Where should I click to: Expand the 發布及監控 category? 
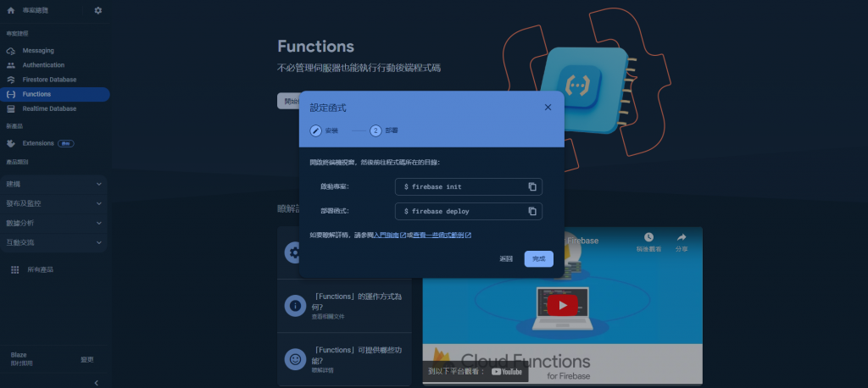[x=53, y=203]
